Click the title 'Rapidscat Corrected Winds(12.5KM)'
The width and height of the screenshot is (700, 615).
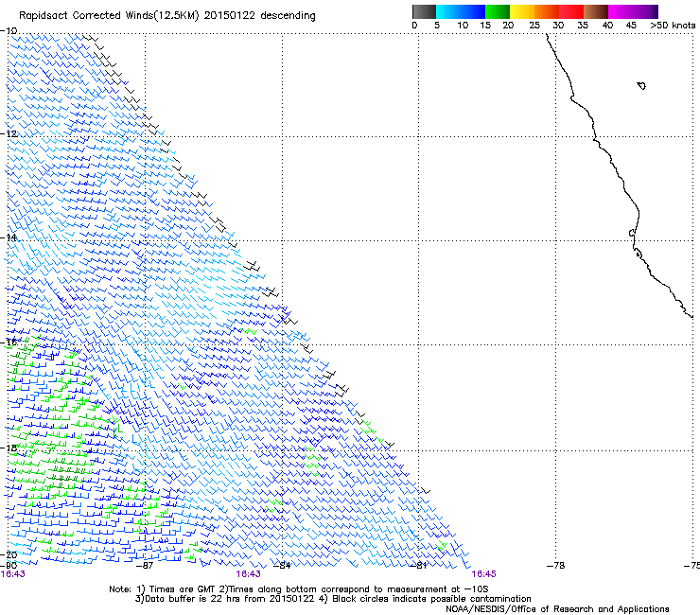coord(110,16)
